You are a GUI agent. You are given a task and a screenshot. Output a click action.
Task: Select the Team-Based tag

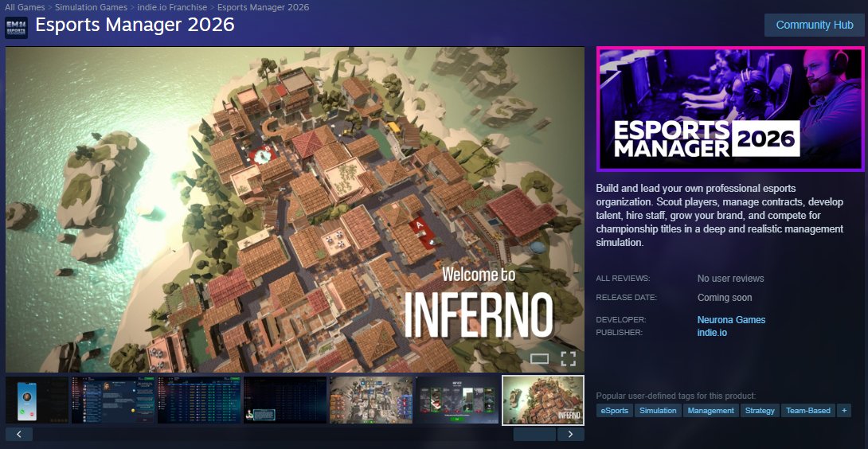(807, 410)
